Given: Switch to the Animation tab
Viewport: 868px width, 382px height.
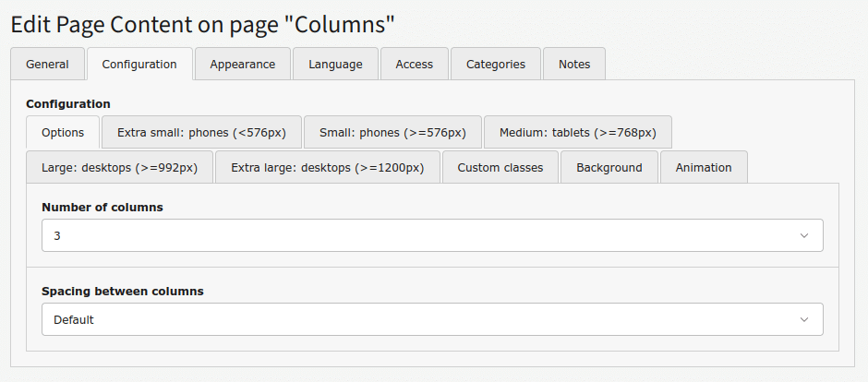Looking at the screenshot, I should (703, 167).
